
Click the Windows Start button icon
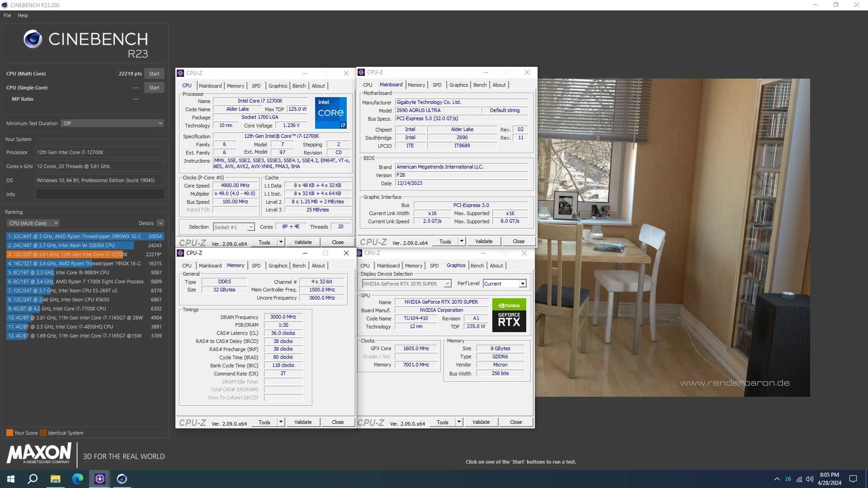11,479
